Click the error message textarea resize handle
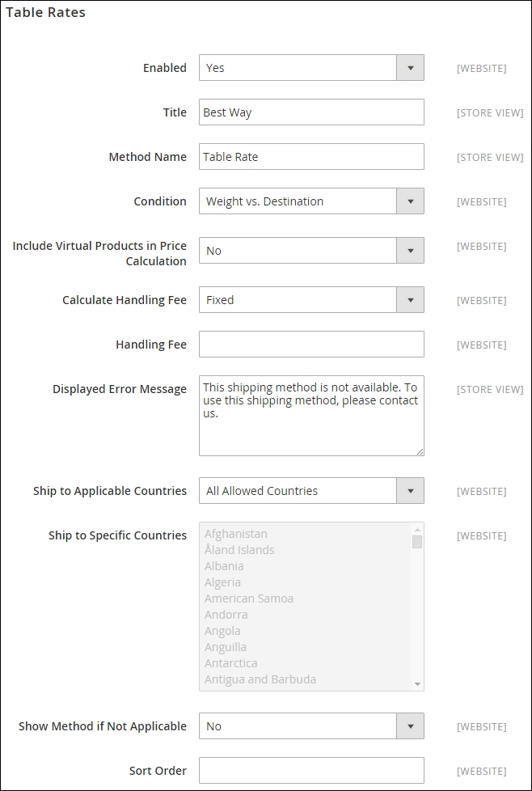This screenshot has height=791, width=532. coord(420,451)
